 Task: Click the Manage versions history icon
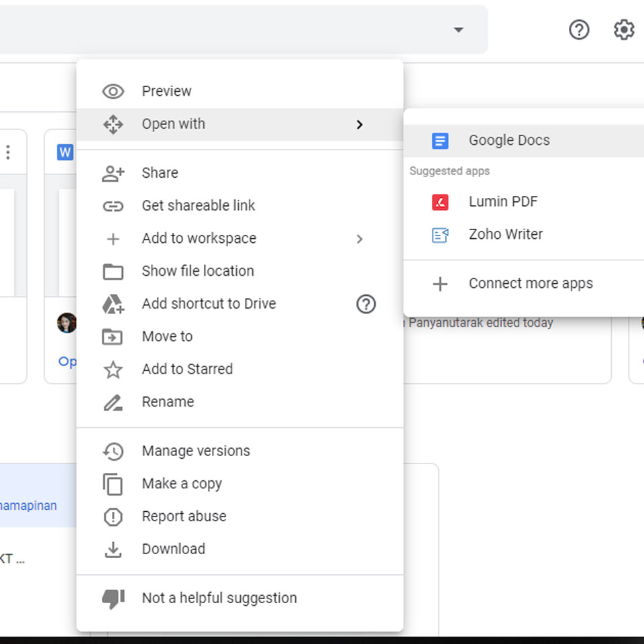click(x=113, y=451)
